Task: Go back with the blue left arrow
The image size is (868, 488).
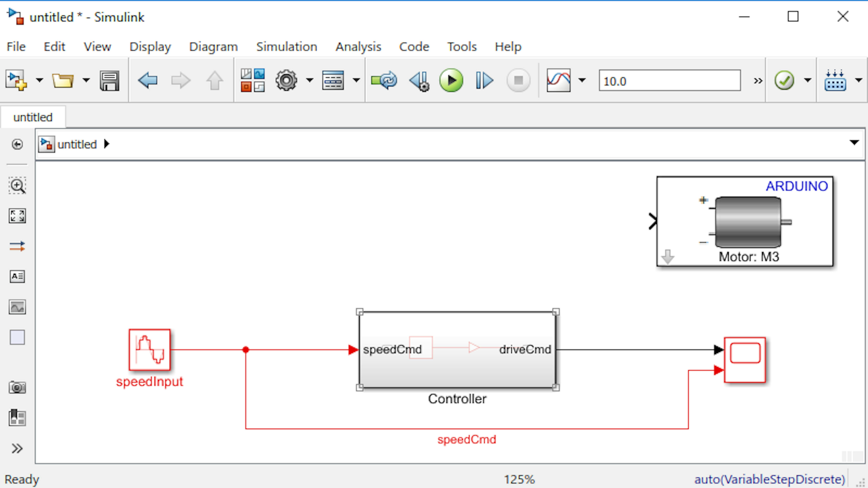Action: point(148,81)
